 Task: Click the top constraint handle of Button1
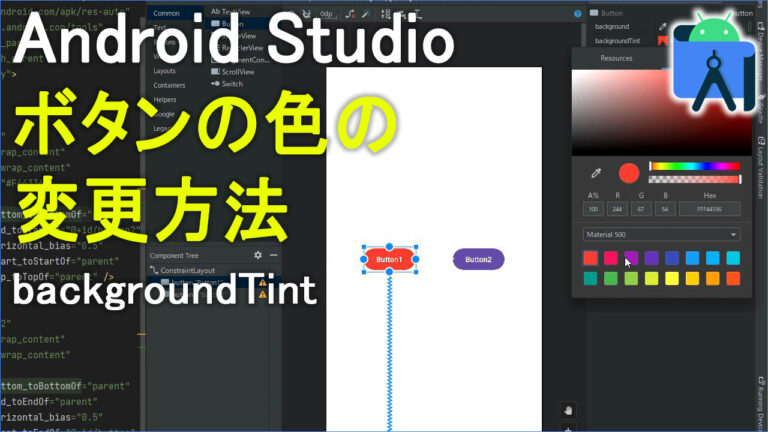(x=389, y=247)
